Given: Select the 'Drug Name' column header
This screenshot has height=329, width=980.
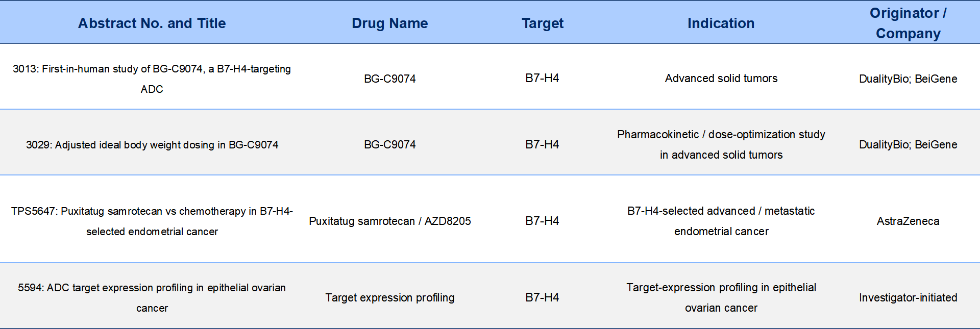Looking at the screenshot, I should [x=390, y=23].
